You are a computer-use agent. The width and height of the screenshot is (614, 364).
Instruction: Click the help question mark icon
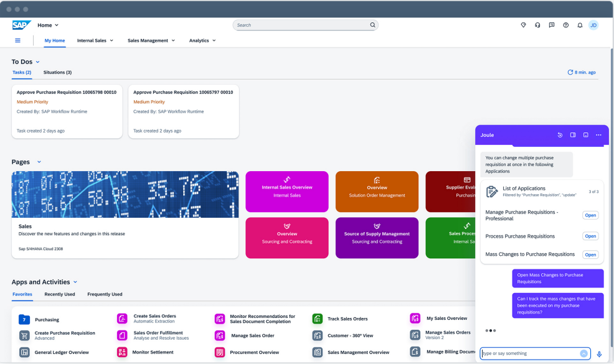(x=565, y=26)
